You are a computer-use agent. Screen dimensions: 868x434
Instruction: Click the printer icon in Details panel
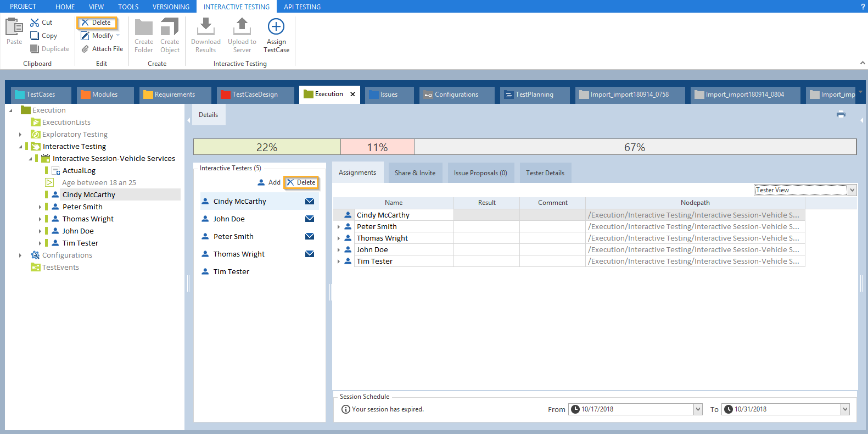click(841, 114)
